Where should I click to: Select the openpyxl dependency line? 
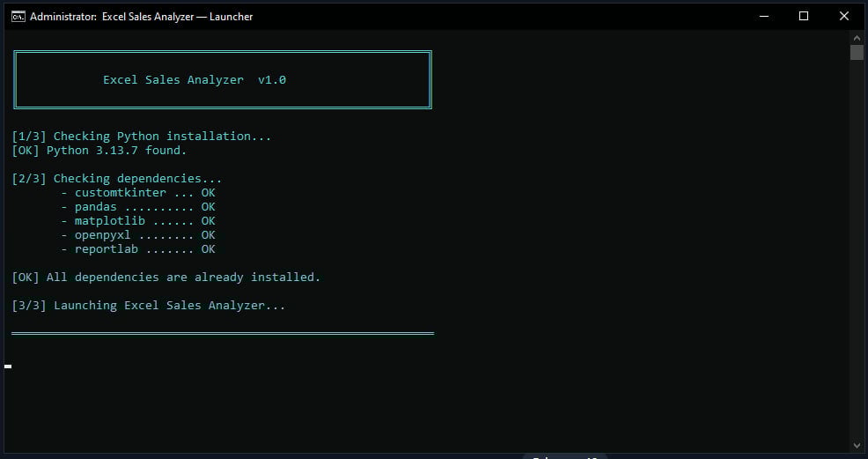(138, 235)
